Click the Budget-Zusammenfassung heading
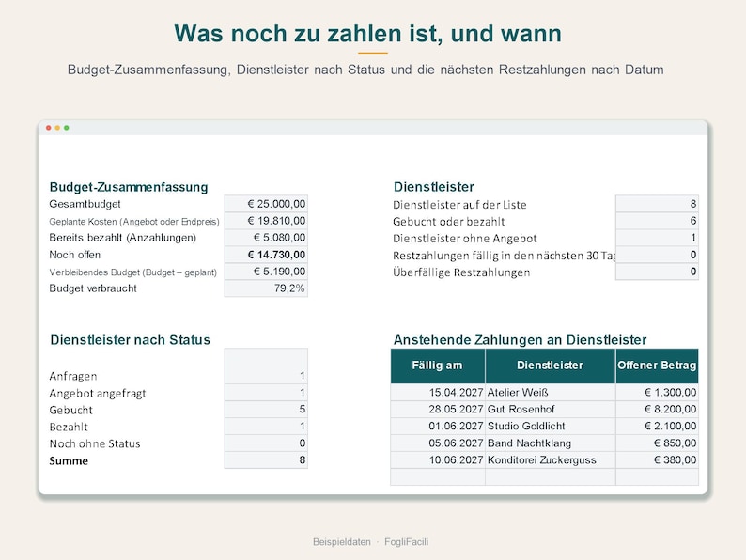746x560 pixels. click(x=129, y=187)
